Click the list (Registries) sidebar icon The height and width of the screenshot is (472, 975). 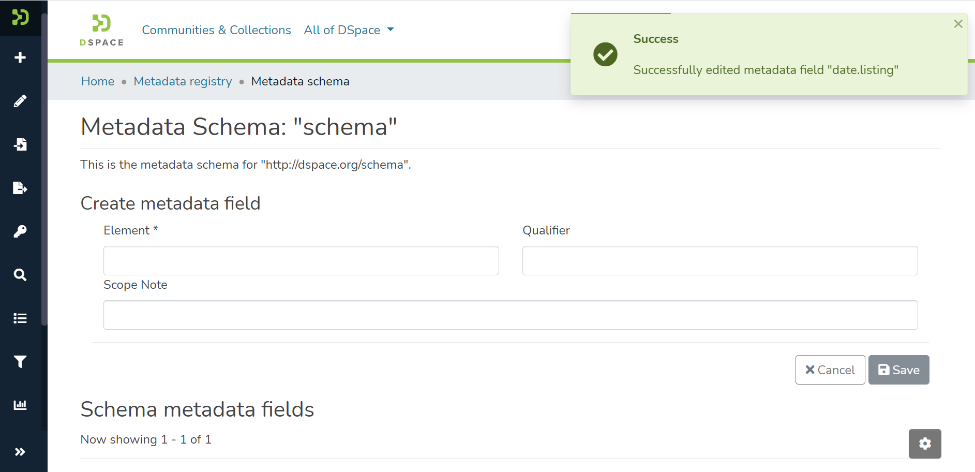click(20, 319)
